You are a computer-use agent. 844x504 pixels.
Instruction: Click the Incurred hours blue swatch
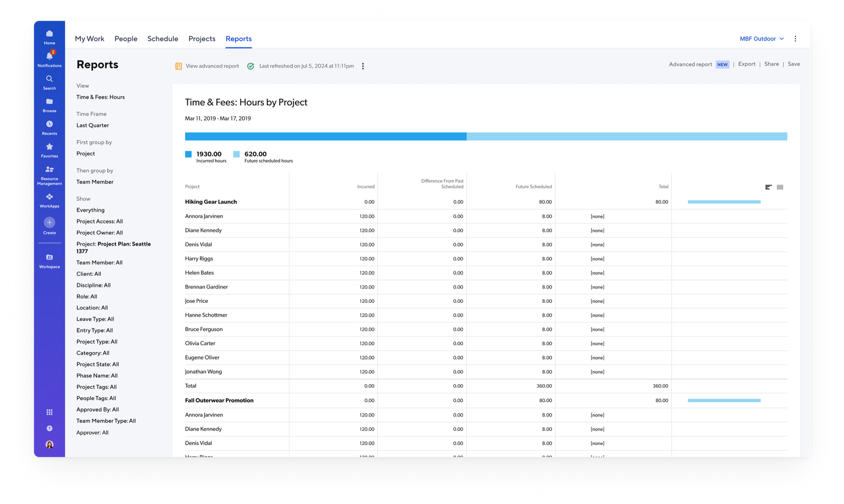point(188,154)
